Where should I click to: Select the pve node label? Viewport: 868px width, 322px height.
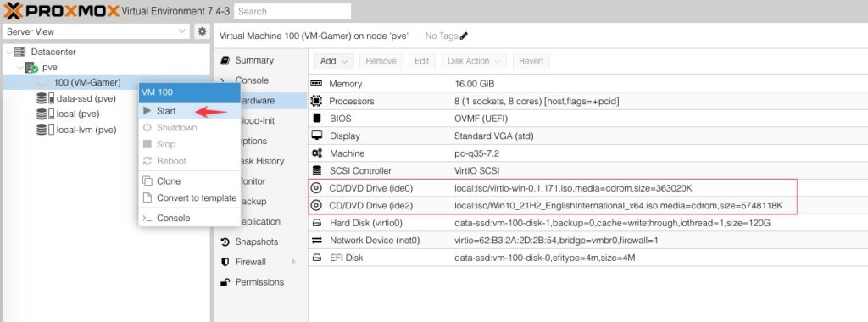[50, 68]
